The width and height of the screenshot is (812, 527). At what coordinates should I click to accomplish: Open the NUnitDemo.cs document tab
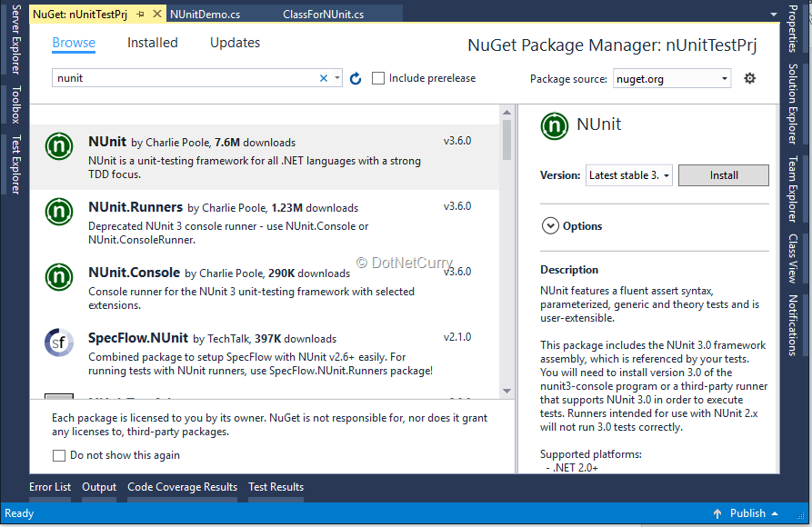206,15
